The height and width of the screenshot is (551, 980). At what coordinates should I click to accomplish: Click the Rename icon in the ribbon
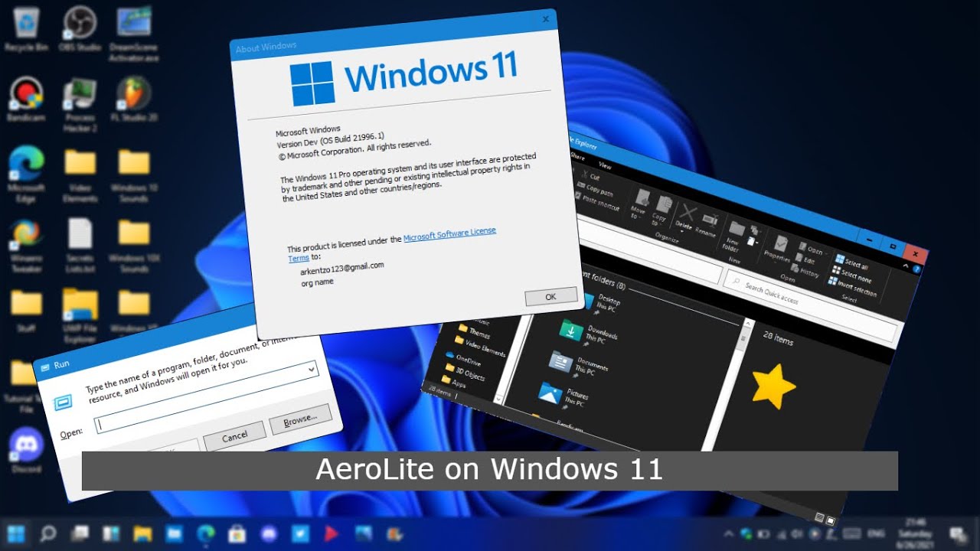[706, 223]
